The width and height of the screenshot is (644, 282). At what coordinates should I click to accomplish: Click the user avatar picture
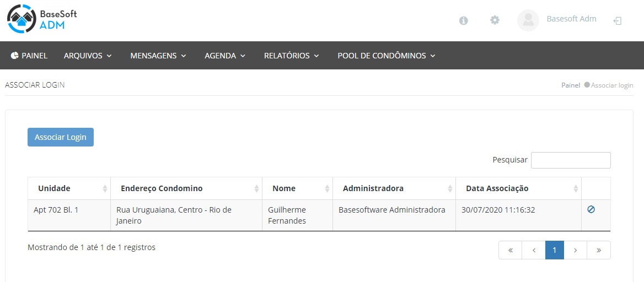coord(528,20)
